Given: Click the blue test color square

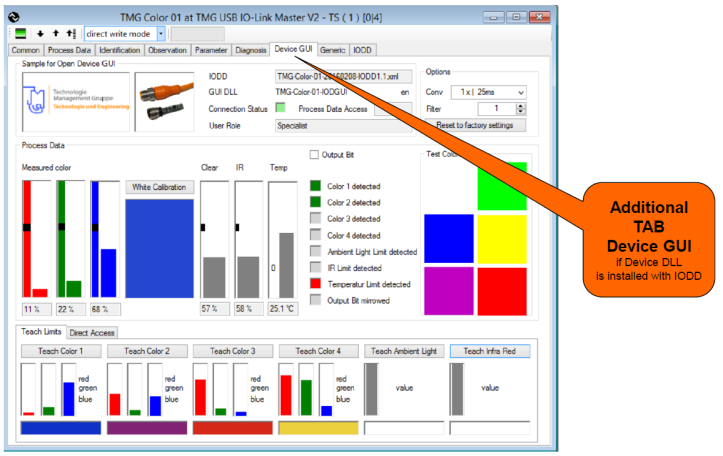Looking at the screenshot, I should click(449, 238).
